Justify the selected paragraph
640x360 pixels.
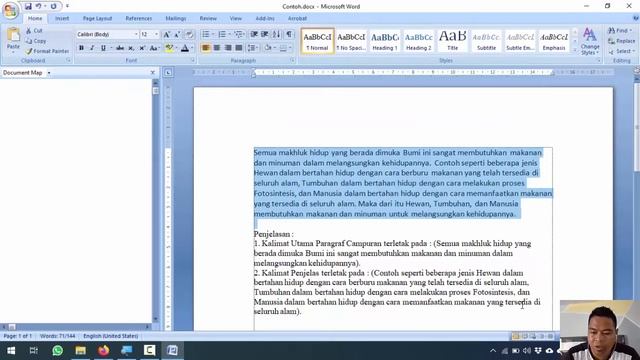coord(239,48)
